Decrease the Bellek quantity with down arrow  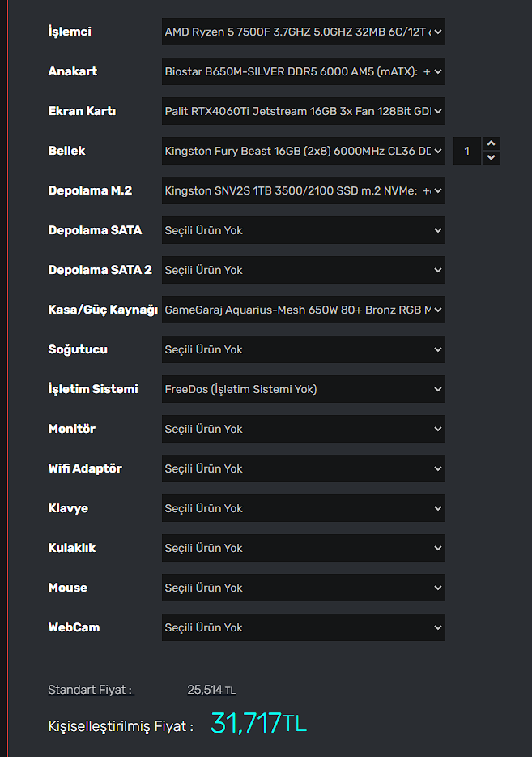coord(491,158)
